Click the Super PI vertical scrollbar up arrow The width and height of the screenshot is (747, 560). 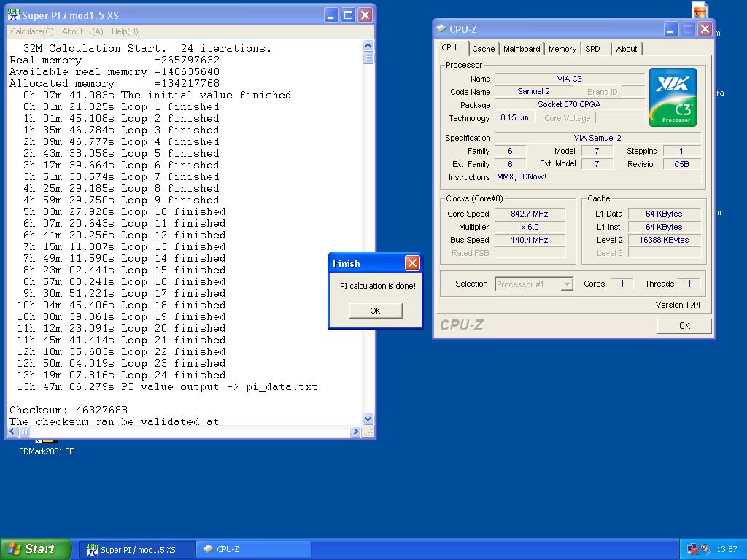click(x=368, y=46)
